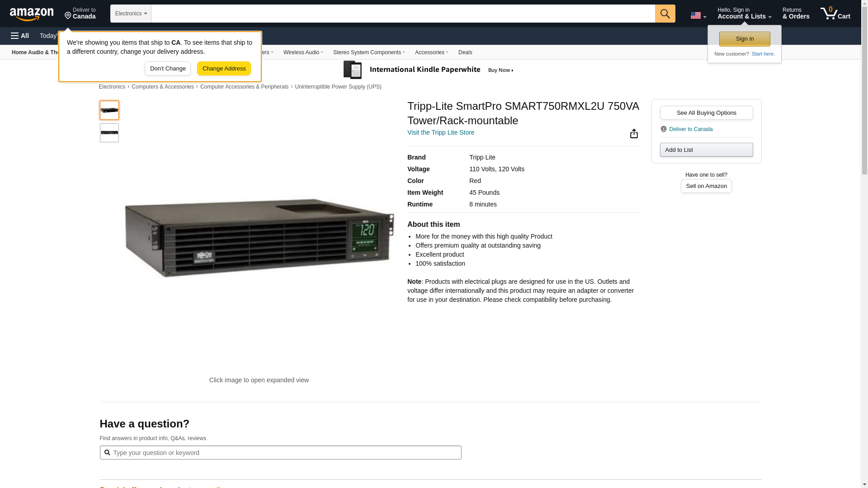Select the first product thumbnail image
This screenshot has height=488, width=868.
tap(109, 110)
